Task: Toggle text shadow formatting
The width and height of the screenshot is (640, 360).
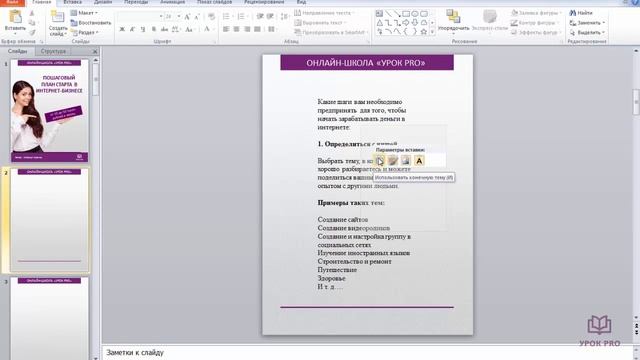Action: click(x=154, y=29)
